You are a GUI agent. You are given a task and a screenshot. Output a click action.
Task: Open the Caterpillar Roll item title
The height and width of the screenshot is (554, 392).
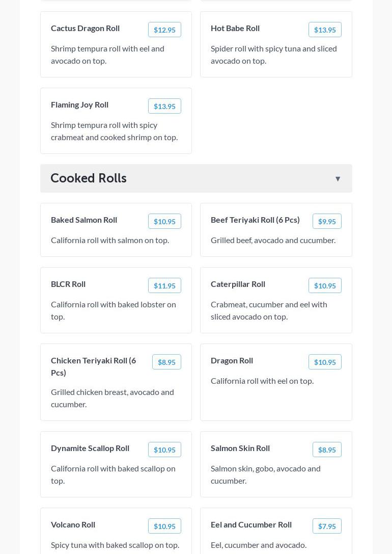(238, 284)
